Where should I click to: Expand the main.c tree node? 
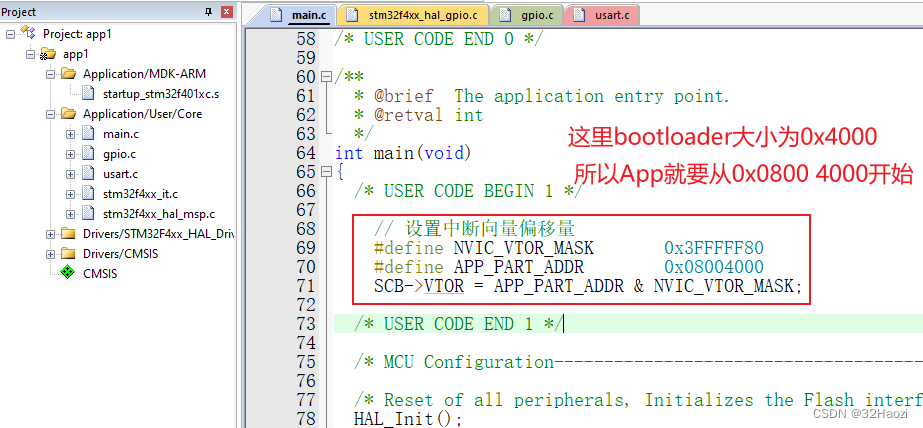[70, 134]
